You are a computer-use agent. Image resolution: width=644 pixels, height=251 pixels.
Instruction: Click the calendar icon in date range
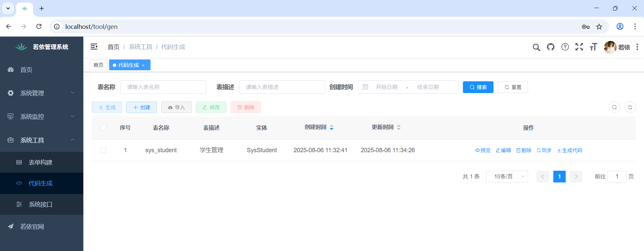(x=366, y=87)
